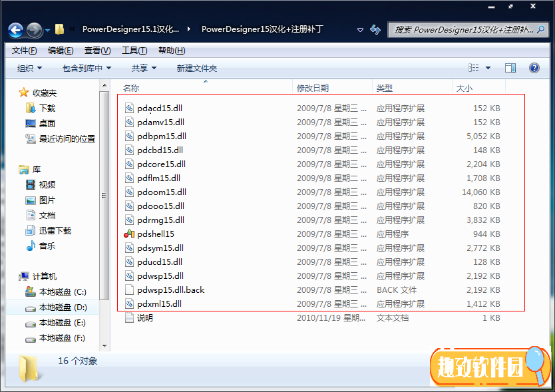Launch the pdshell15 application
555x392 pixels.
click(x=156, y=234)
